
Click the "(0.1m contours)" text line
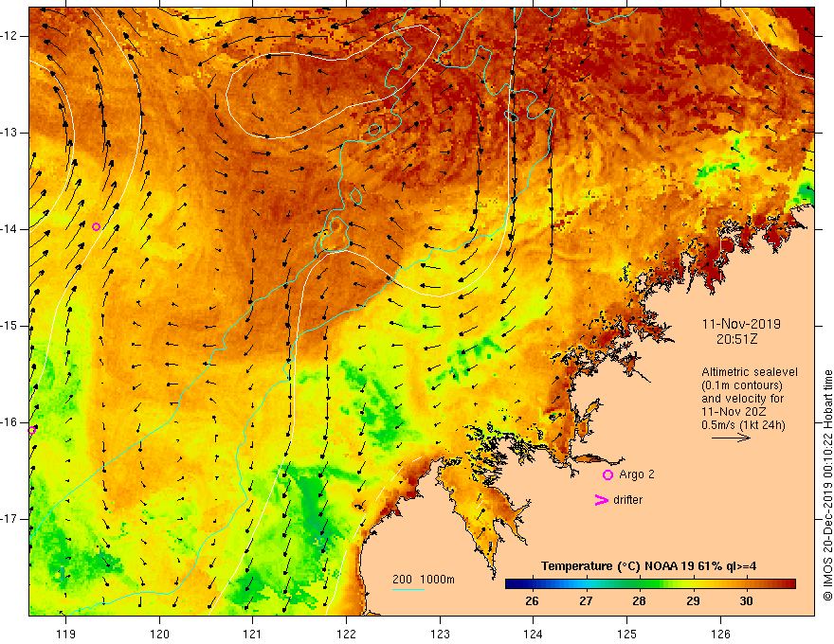(x=742, y=385)
